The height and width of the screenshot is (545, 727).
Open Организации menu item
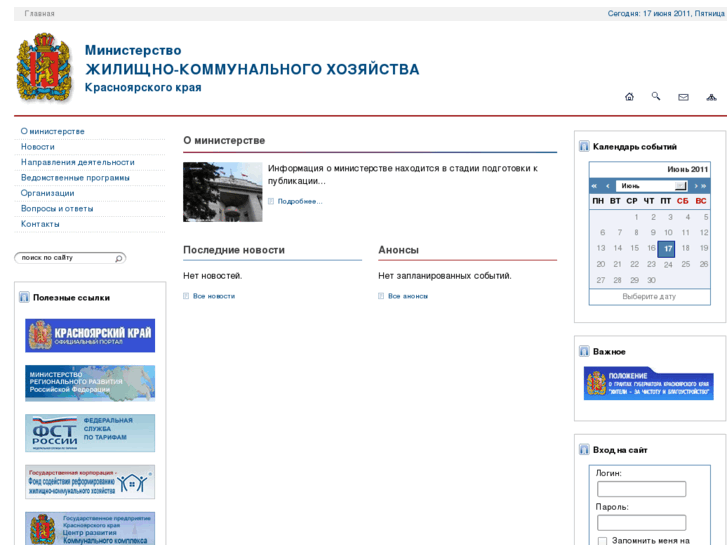47,193
